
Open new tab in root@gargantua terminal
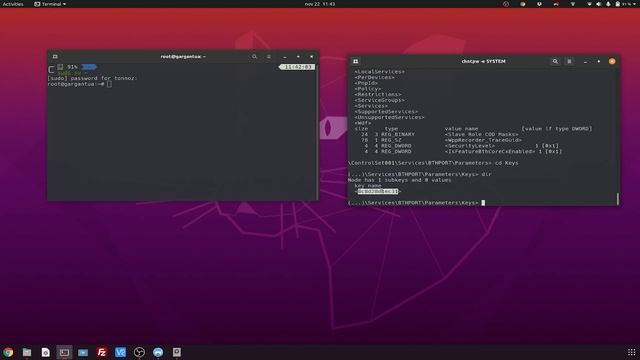55,57
